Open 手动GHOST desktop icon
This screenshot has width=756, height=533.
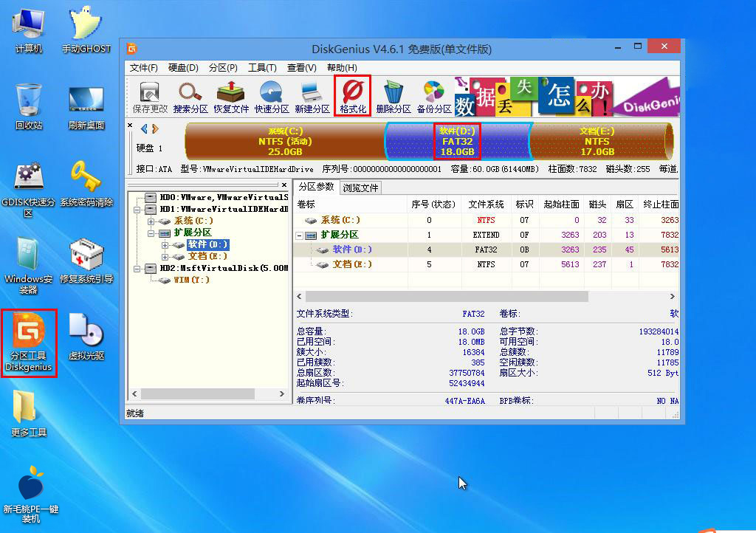coord(86,30)
